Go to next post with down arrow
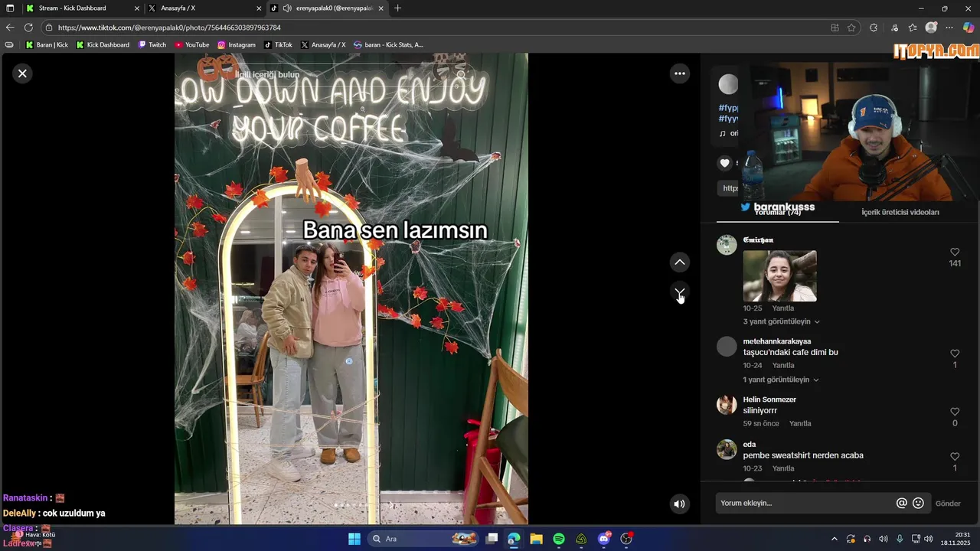980x551 pixels. click(679, 292)
